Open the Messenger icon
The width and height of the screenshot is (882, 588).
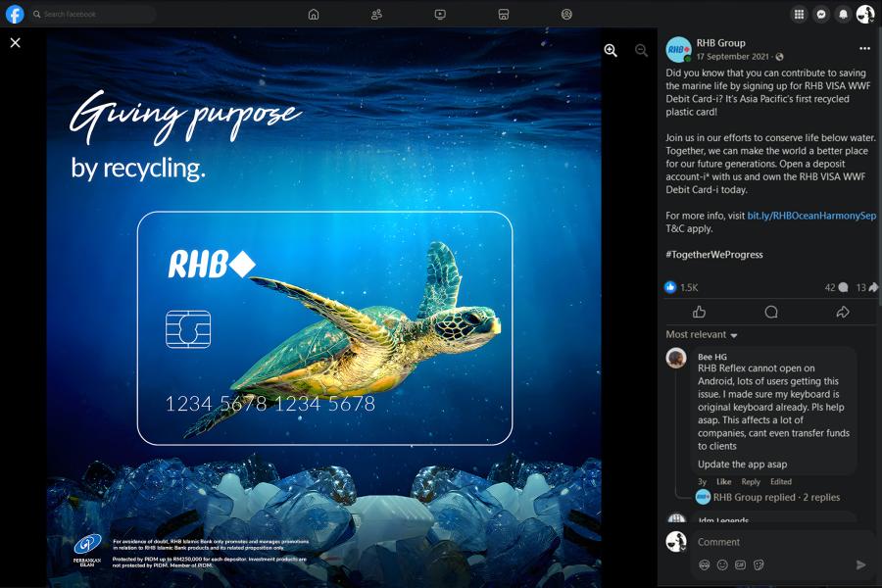click(x=821, y=15)
